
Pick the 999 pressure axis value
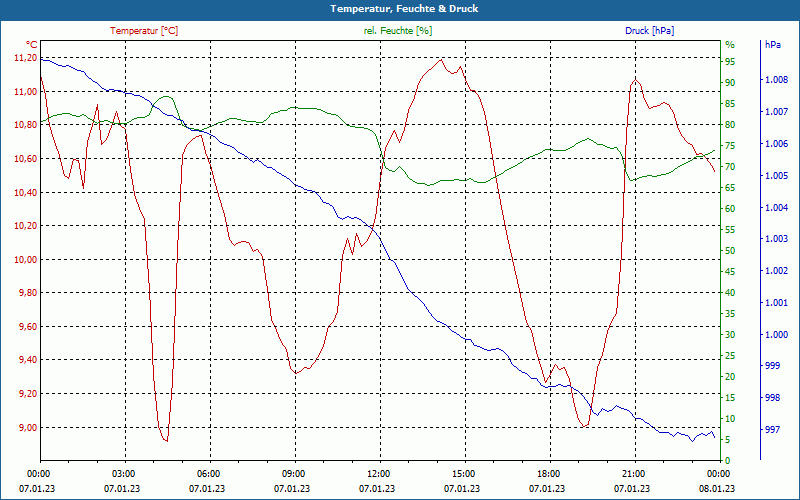772,366
